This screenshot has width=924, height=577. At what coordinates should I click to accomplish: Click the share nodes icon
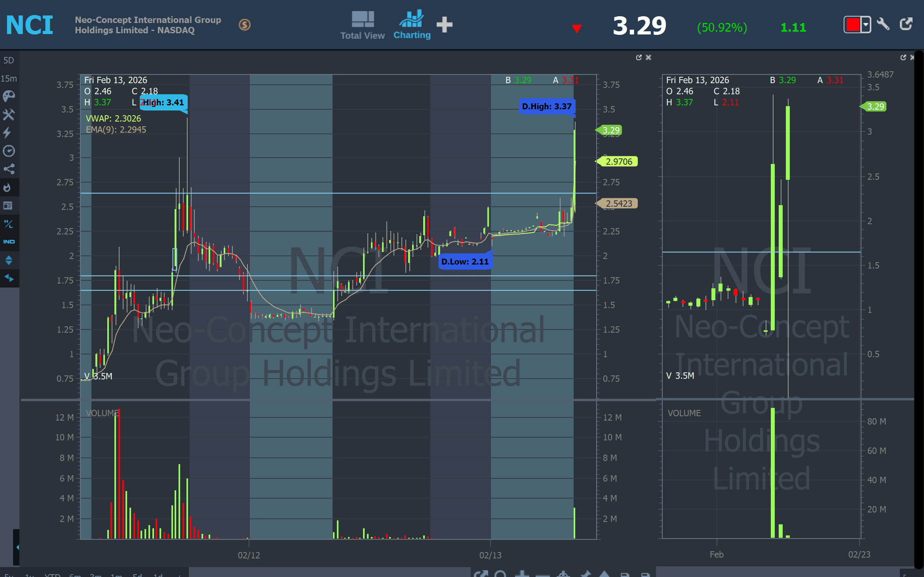click(9, 169)
